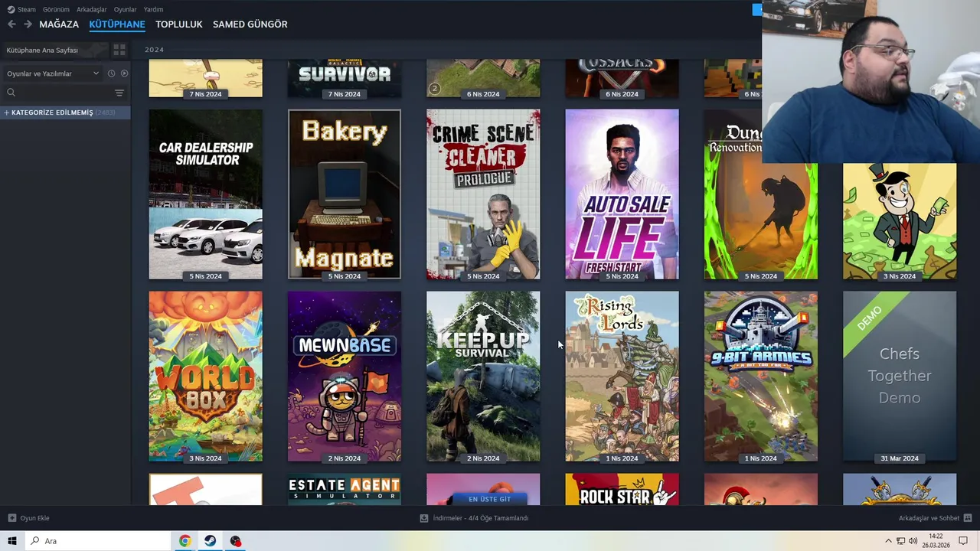
Task: Click the Oyun Ekle plus icon
Action: click(x=11, y=518)
